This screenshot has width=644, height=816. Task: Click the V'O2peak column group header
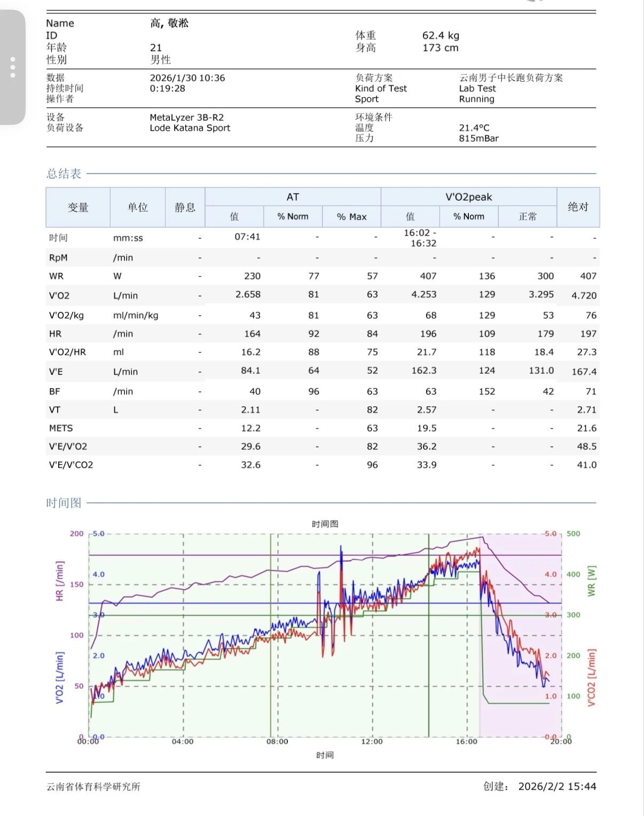[468, 197]
